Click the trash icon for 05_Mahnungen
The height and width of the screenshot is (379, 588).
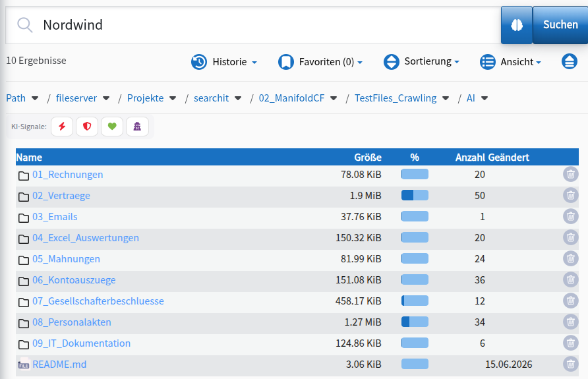[570, 258]
